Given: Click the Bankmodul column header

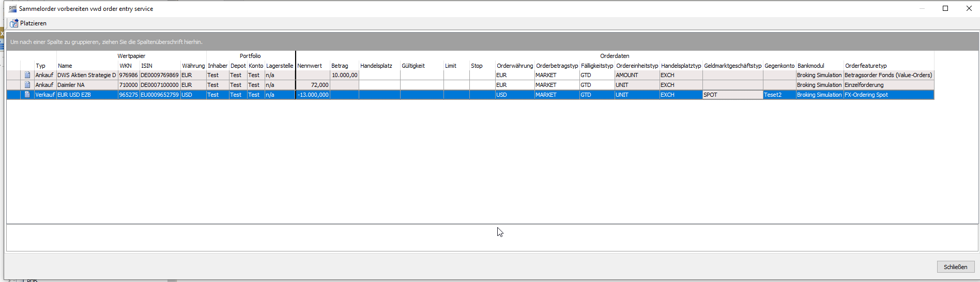Looking at the screenshot, I should (811, 66).
